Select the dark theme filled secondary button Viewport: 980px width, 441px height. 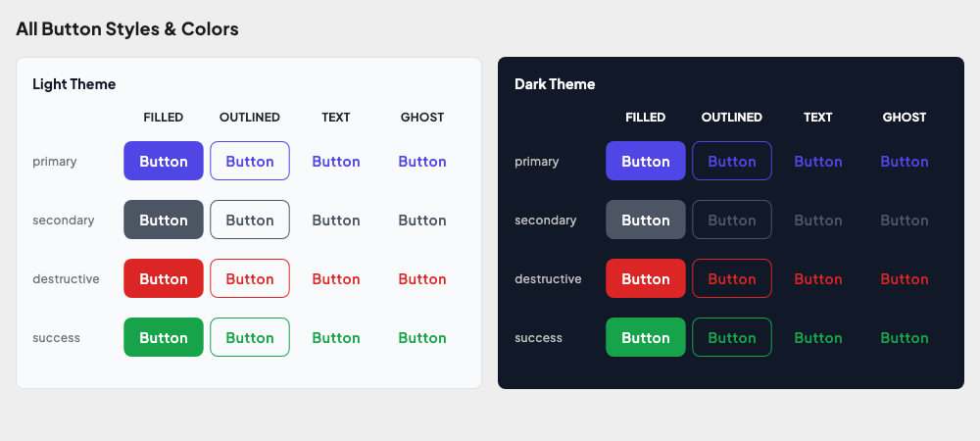point(646,220)
